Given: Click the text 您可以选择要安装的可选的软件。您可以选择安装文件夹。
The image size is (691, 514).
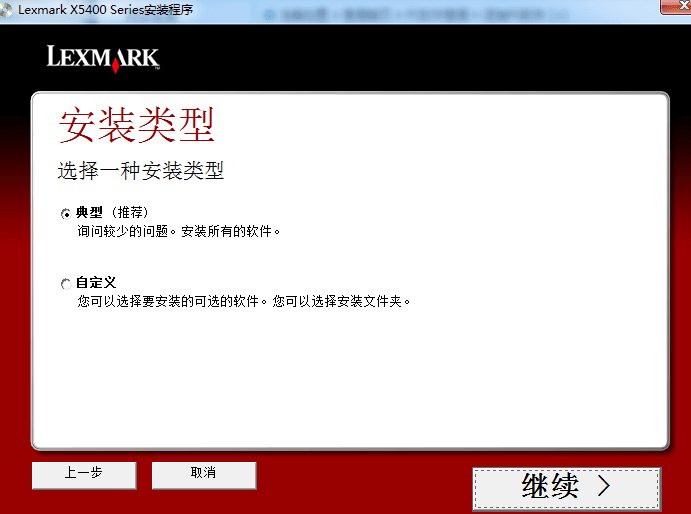Looking at the screenshot, I should pyautogui.click(x=244, y=302).
